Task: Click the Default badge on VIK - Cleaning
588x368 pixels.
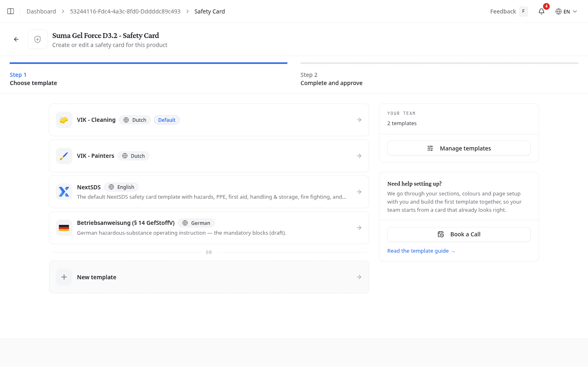Action: pos(167,120)
